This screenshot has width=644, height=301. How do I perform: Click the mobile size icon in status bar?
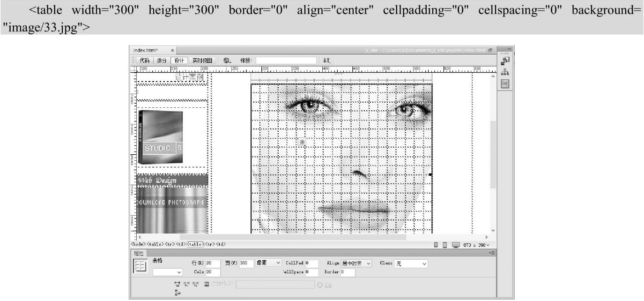point(436,244)
